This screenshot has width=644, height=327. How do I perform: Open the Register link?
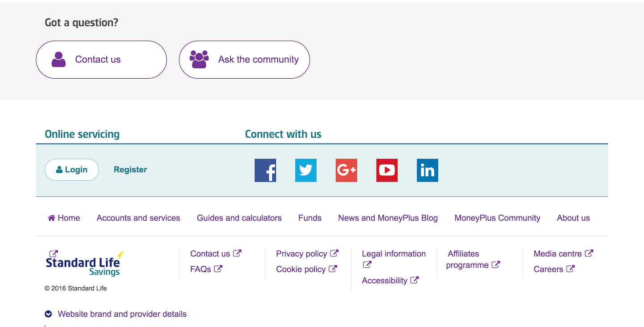[130, 170]
